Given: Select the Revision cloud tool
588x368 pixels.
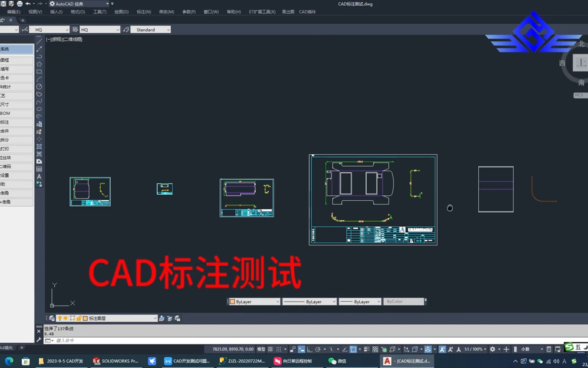Looking at the screenshot, I should point(39,94).
